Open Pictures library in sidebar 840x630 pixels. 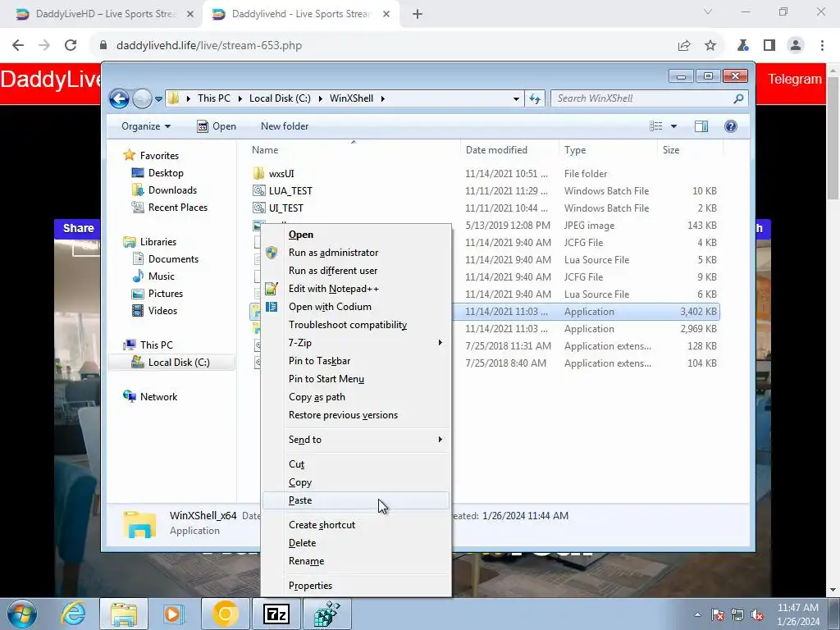point(166,294)
